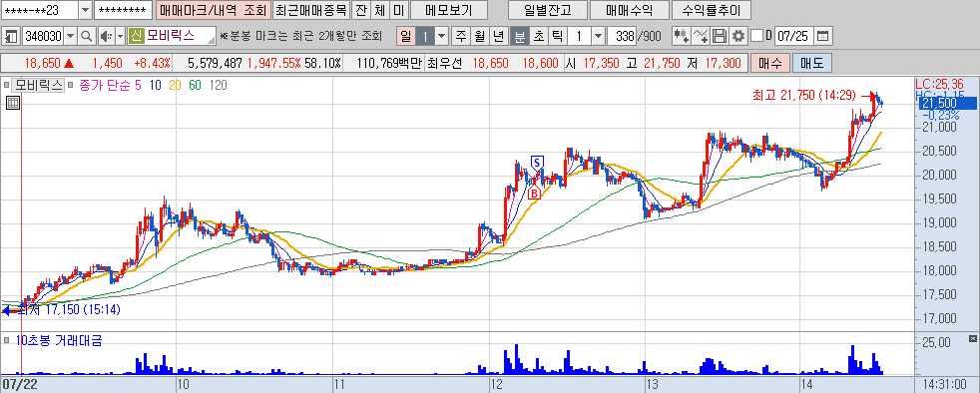Click the 최우선 quote label

[444, 63]
